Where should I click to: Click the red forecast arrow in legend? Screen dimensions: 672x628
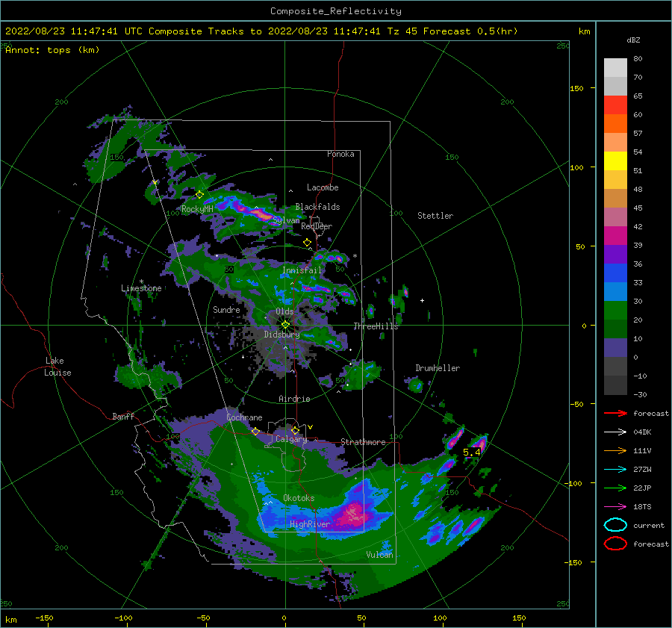click(x=615, y=413)
